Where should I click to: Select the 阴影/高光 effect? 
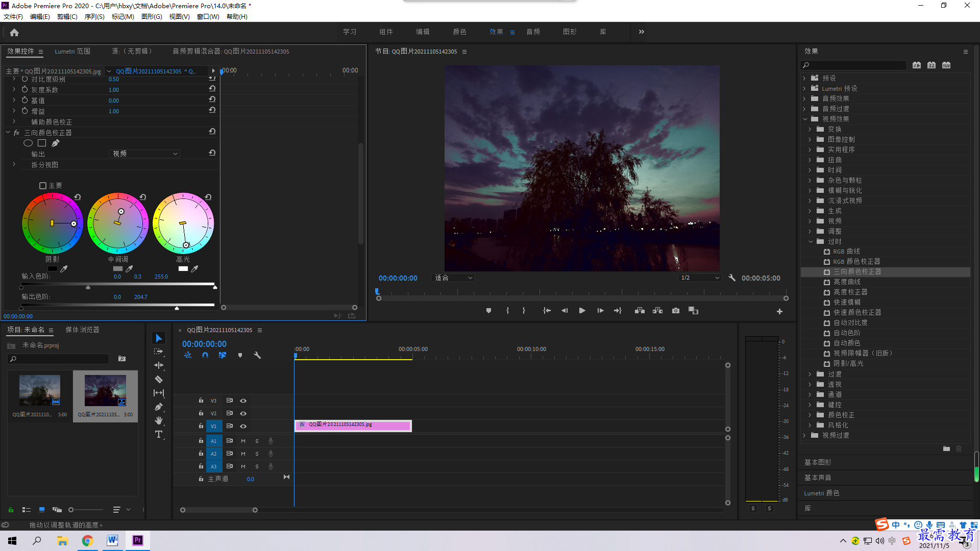[848, 363]
